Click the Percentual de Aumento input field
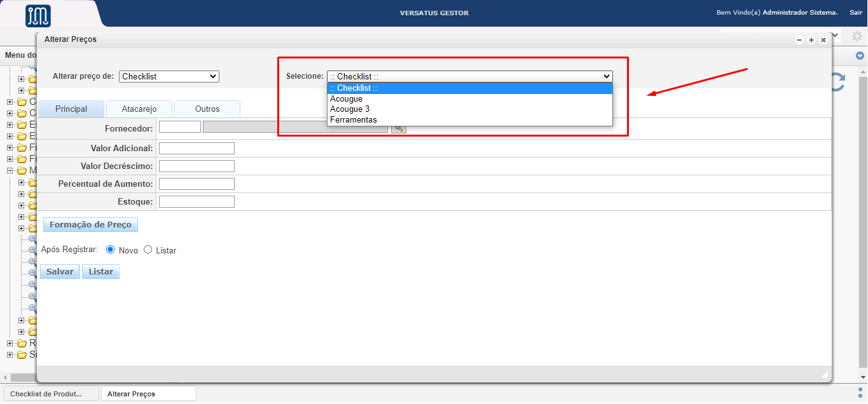 (x=196, y=184)
